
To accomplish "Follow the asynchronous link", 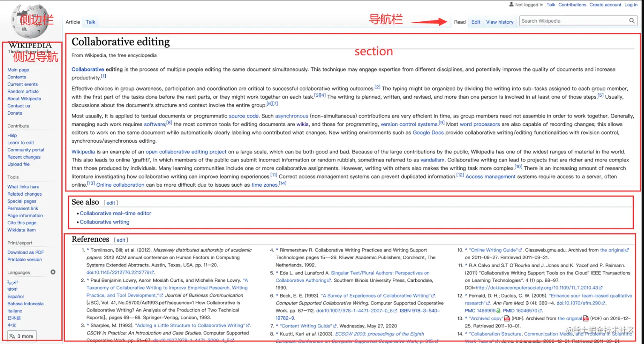I will (x=292, y=116).
